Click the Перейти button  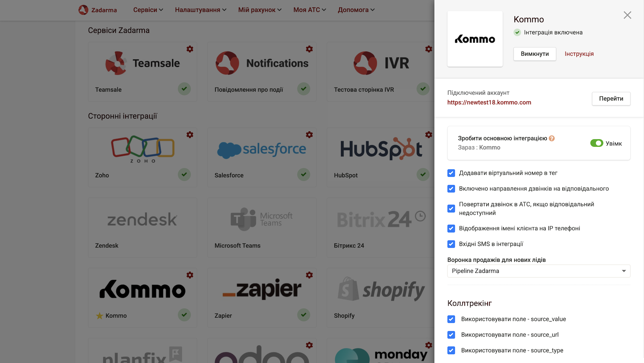pos(611,98)
